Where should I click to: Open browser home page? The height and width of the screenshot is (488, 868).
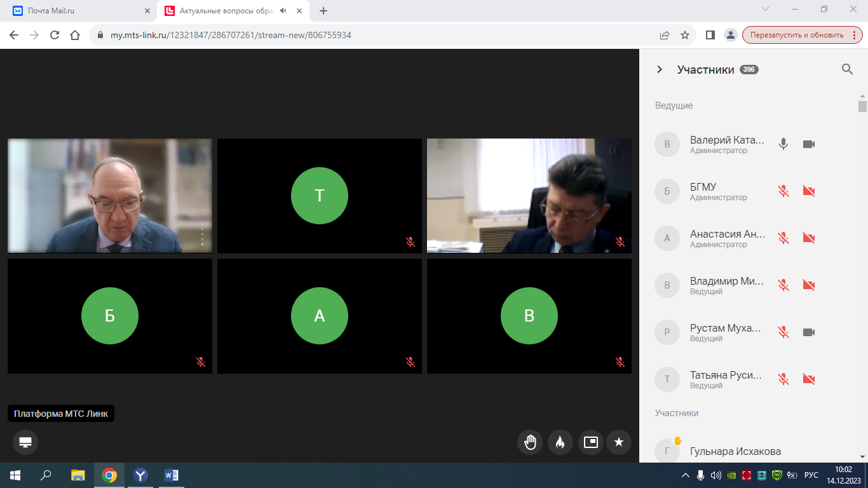pos(75,35)
